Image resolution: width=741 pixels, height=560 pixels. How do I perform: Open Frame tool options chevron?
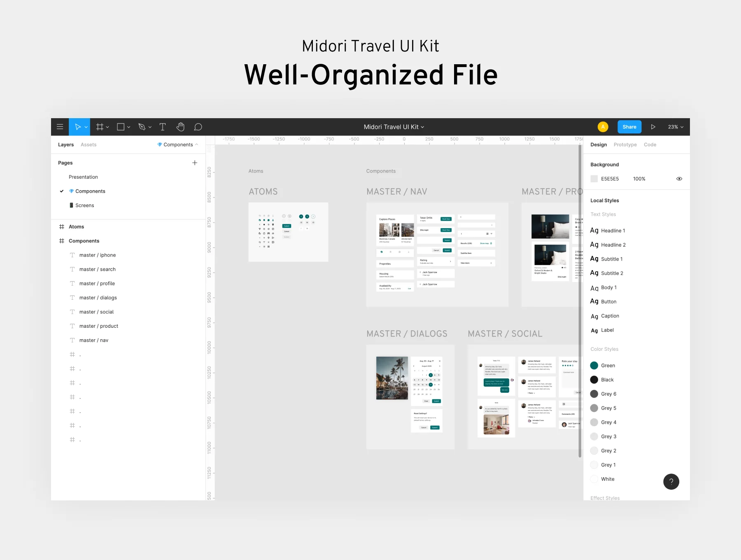(x=107, y=127)
